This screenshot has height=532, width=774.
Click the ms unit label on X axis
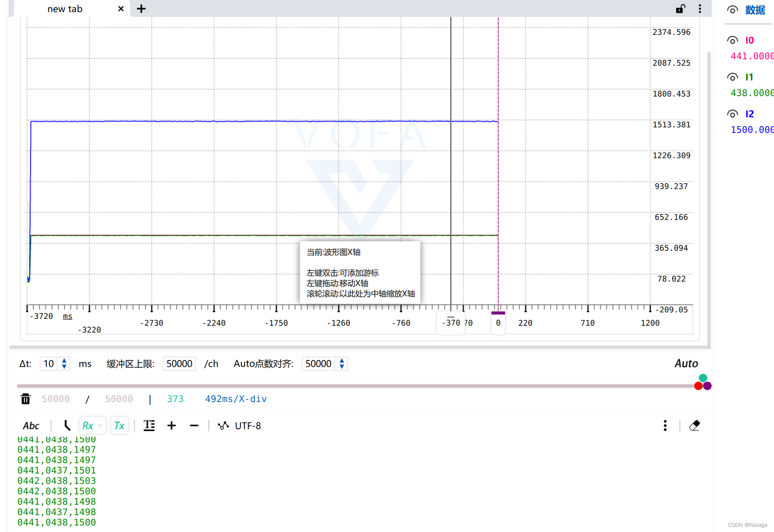point(68,316)
